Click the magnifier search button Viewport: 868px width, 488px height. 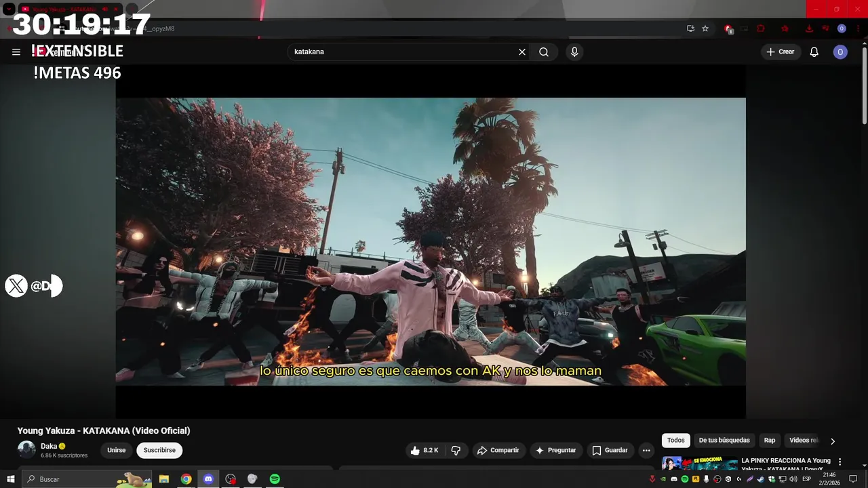pyautogui.click(x=544, y=52)
